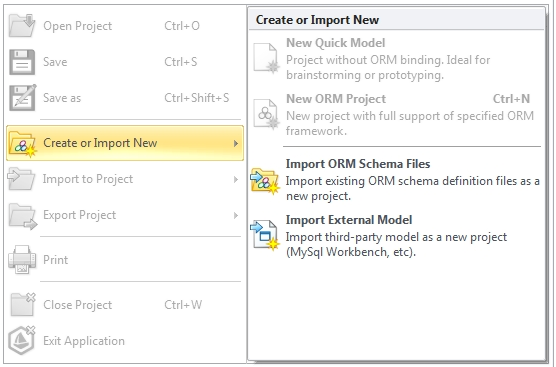Viewport: 556px width, 367px height.
Task: Choose Exit Application from the menu
Action: (x=125, y=341)
